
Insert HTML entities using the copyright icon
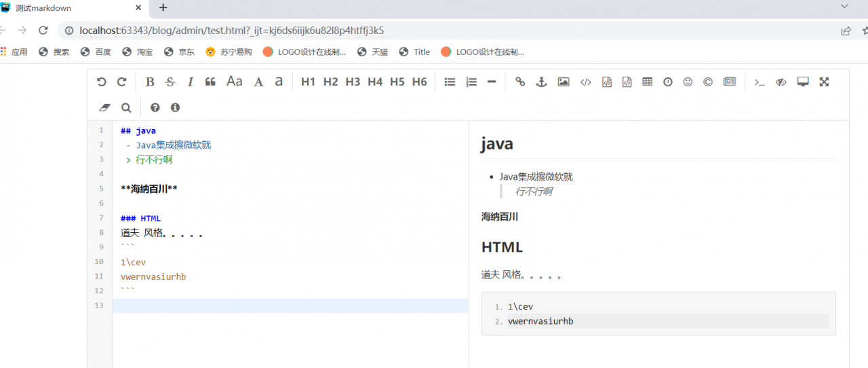coord(708,82)
